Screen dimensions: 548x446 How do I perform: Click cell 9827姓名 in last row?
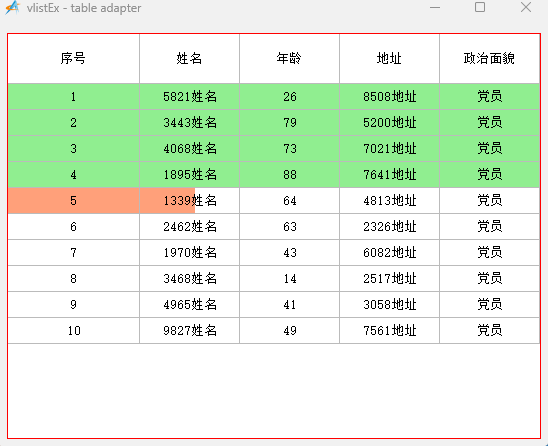tap(189, 331)
